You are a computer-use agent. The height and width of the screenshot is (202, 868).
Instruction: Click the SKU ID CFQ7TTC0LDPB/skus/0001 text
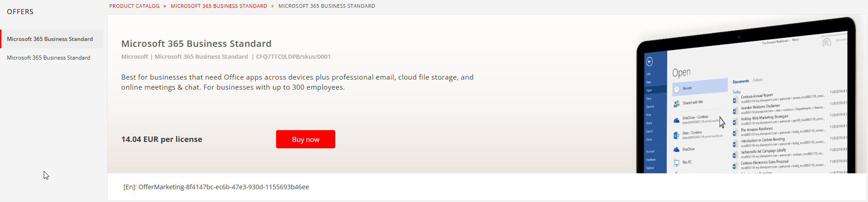(x=293, y=57)
